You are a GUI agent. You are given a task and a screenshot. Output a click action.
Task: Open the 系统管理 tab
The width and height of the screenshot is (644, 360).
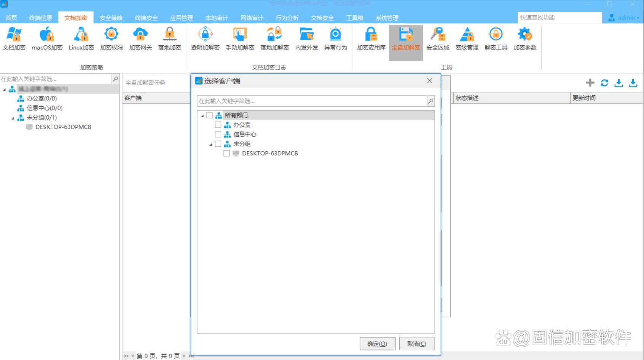pyautogui.click(x=387, y=18)
